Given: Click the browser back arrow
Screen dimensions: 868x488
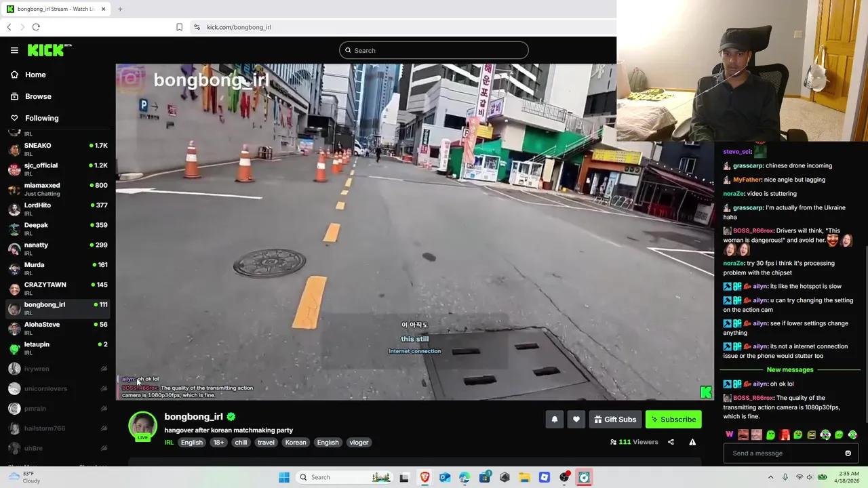Looking at the screenshot, I should click(9, 27).
